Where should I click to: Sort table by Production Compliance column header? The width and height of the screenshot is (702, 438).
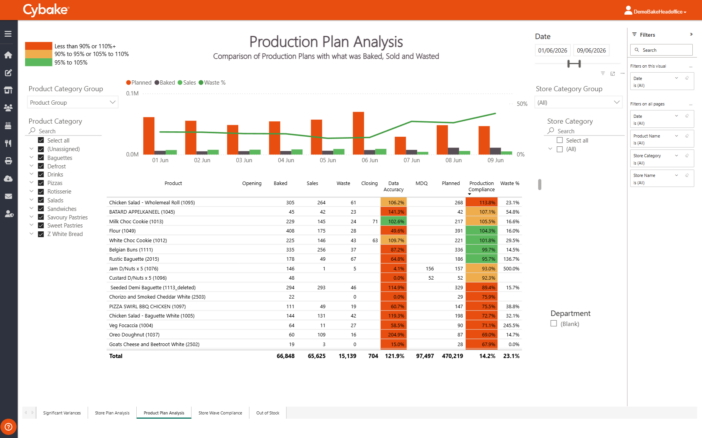tap(481, 186)
